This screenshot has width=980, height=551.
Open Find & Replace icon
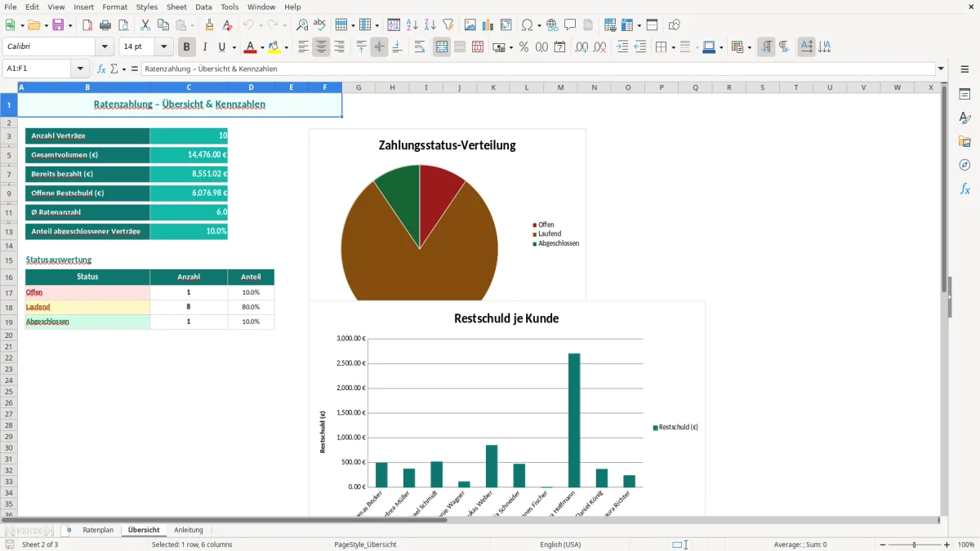point(302,25)
